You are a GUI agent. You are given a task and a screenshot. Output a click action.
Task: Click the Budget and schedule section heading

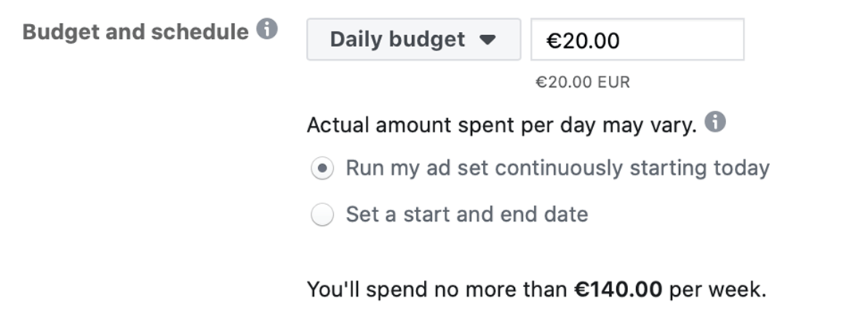(x=136, y=32)
